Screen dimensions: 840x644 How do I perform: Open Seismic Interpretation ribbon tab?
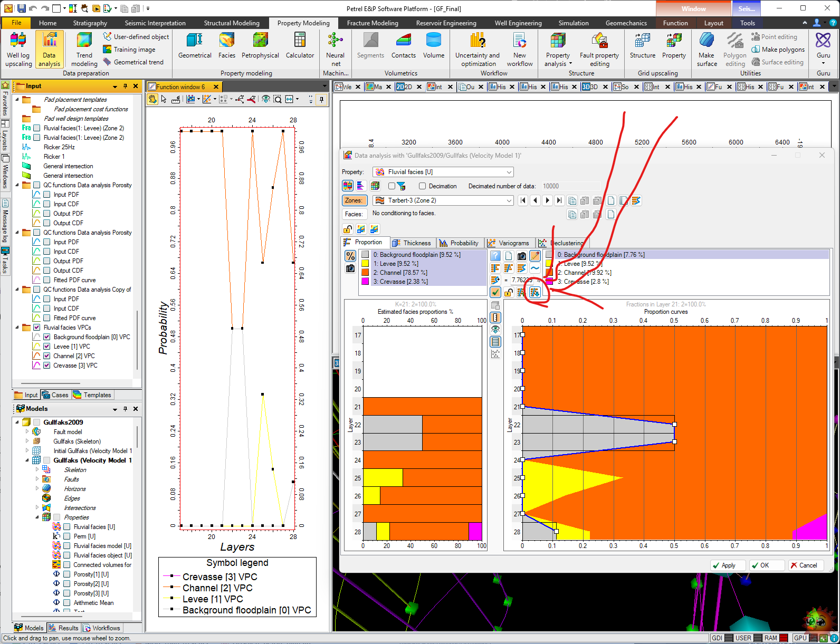pos(155,23)
